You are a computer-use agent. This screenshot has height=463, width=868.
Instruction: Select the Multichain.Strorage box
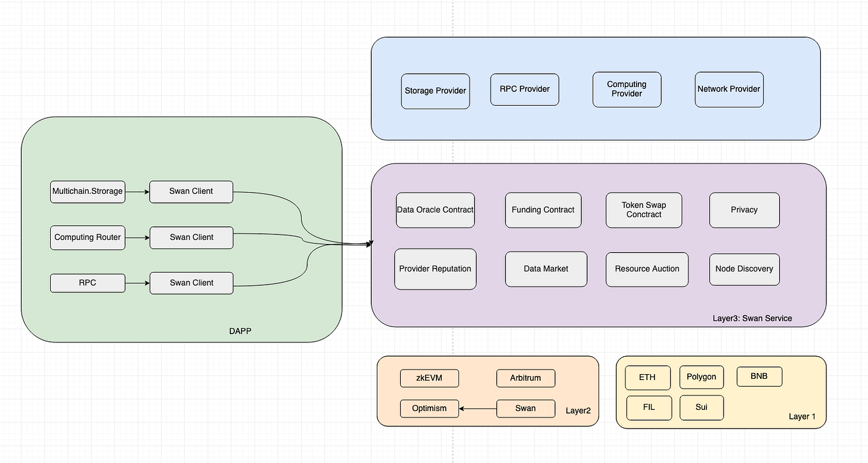coord(88,192)
